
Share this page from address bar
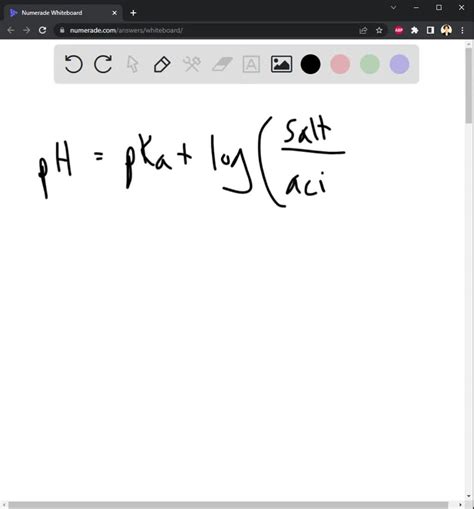click(363, 30)
